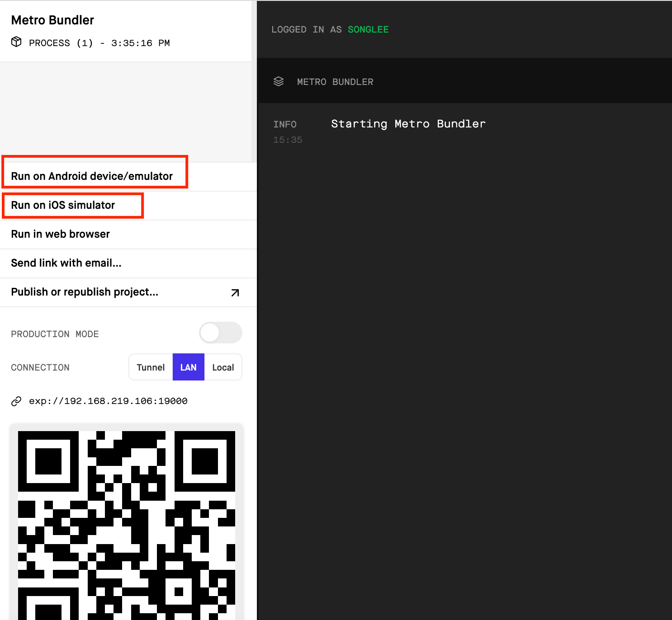This screenshot has width=672, height=620.
Task: Click the METRO BUNDLER log header
Action: 335,82
